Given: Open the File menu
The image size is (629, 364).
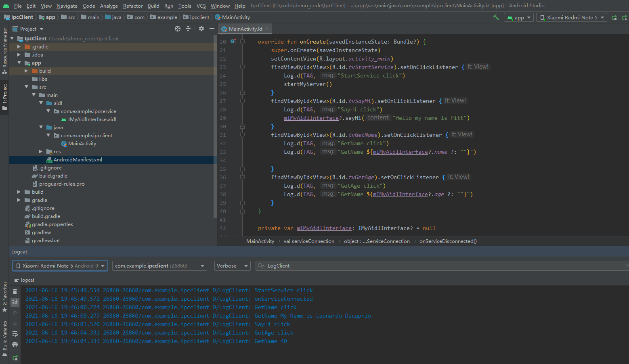Looking at the screenshot, I should point(18,6).
